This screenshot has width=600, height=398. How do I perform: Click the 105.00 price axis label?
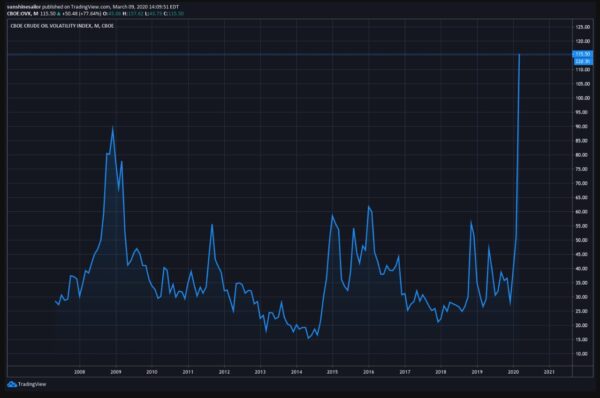582,84
